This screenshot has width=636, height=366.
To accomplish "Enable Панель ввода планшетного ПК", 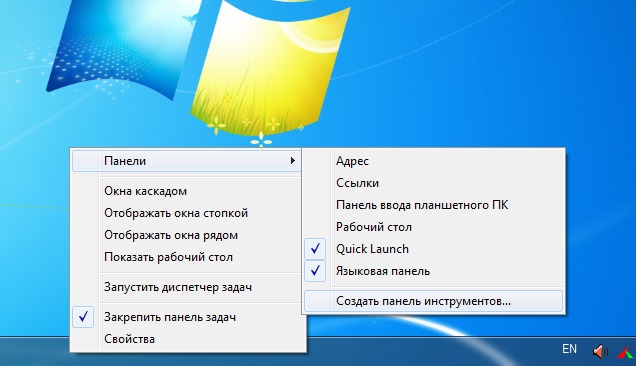I will click(x=434, y=205).
